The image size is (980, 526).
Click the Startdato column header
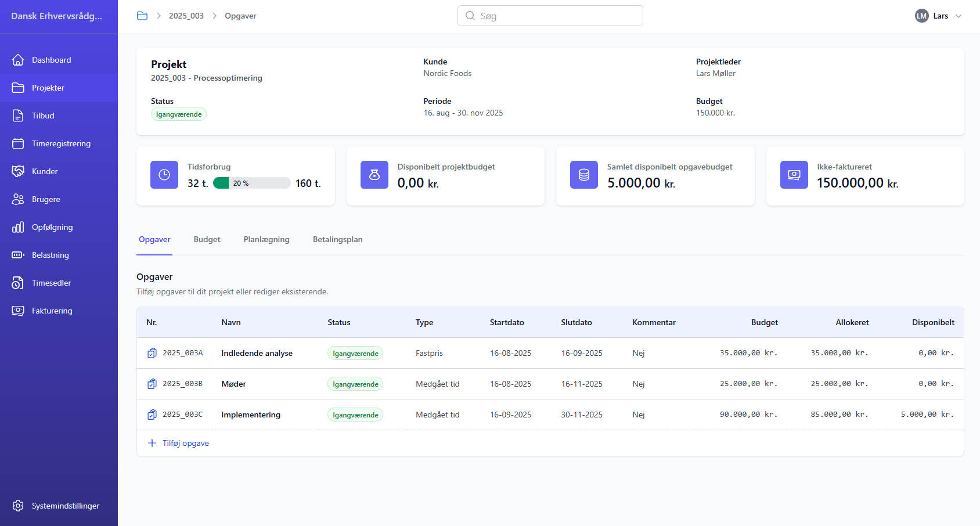(x=507, y=322)
